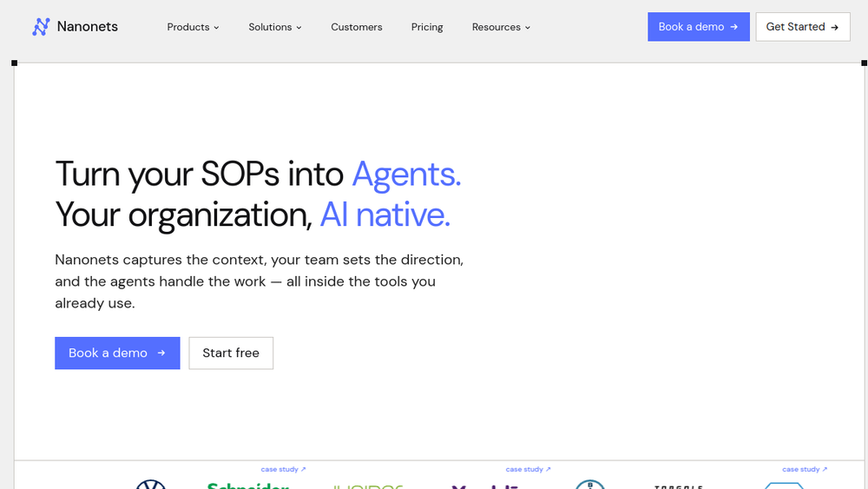Expand the Solutions dropdown menu
Screen dimensions: 868x489
275,27
